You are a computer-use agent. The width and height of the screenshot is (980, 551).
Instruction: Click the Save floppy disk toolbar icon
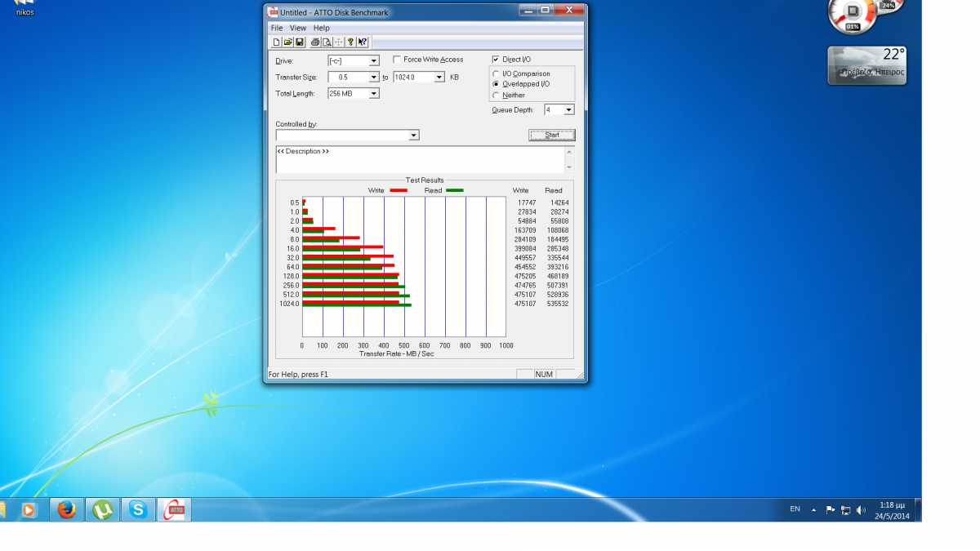(300, 42)
